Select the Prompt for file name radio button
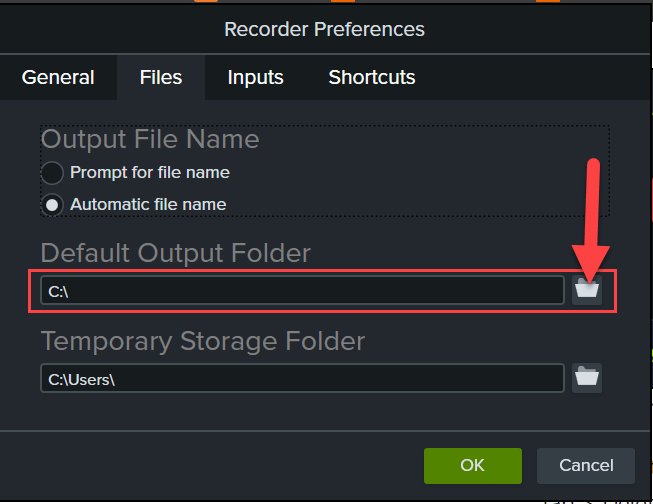The height and width of the screenshot is (504, 653). 52,172
